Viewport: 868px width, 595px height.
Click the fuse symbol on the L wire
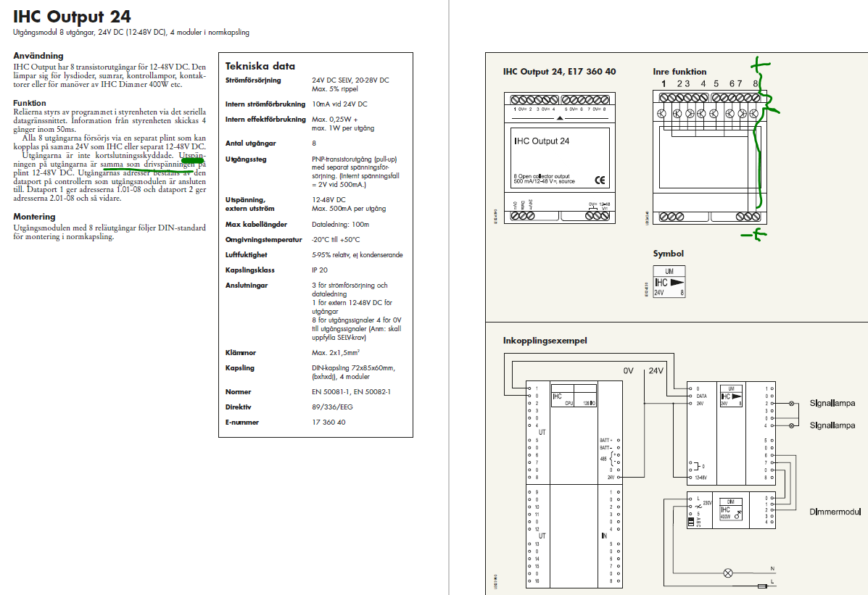[761, 585]
